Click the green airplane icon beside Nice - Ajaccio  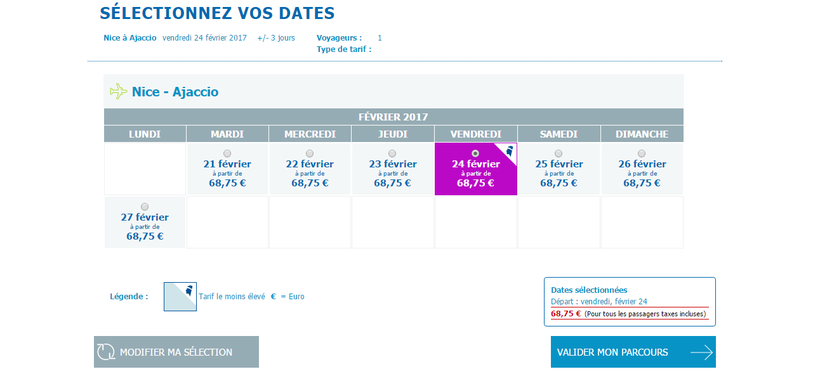(x=119, y=91)
